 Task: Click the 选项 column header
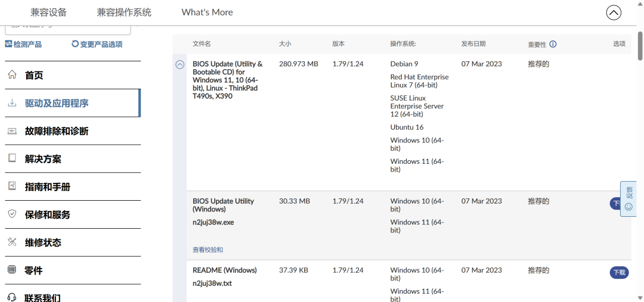[x=620, y=44]
